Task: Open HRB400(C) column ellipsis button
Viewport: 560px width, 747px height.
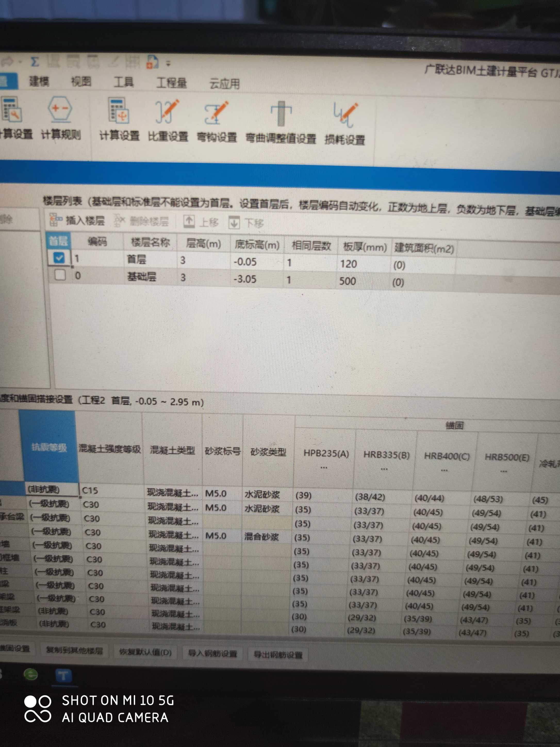Action: coord(444,470)
